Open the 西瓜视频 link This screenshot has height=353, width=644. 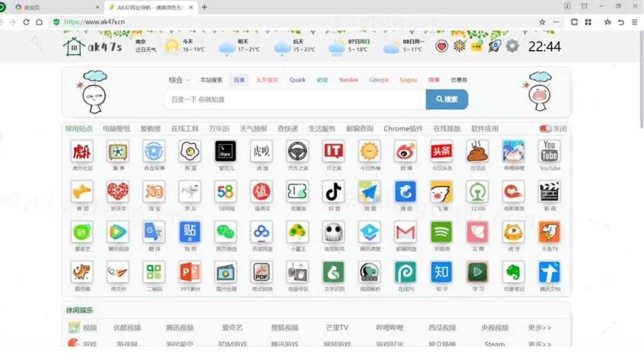tap(442, 327)
